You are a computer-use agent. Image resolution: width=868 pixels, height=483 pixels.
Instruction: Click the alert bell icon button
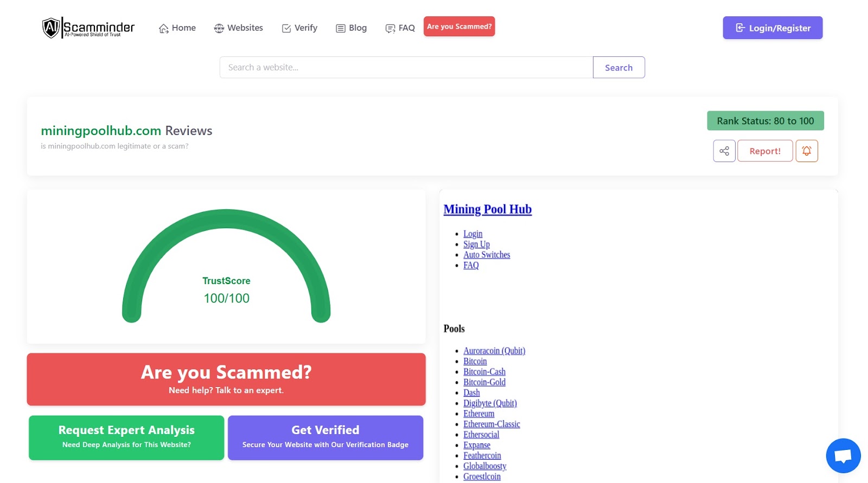(x=807, y=151)
